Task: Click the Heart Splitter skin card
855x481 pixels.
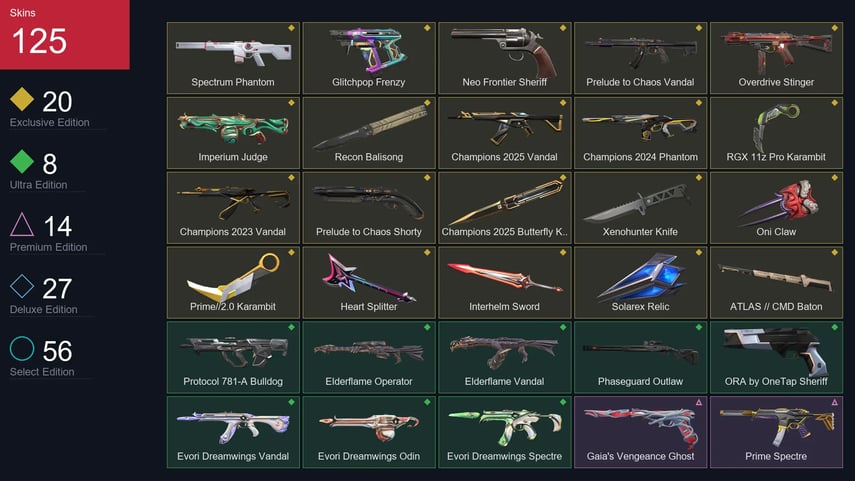Action: 369,282
